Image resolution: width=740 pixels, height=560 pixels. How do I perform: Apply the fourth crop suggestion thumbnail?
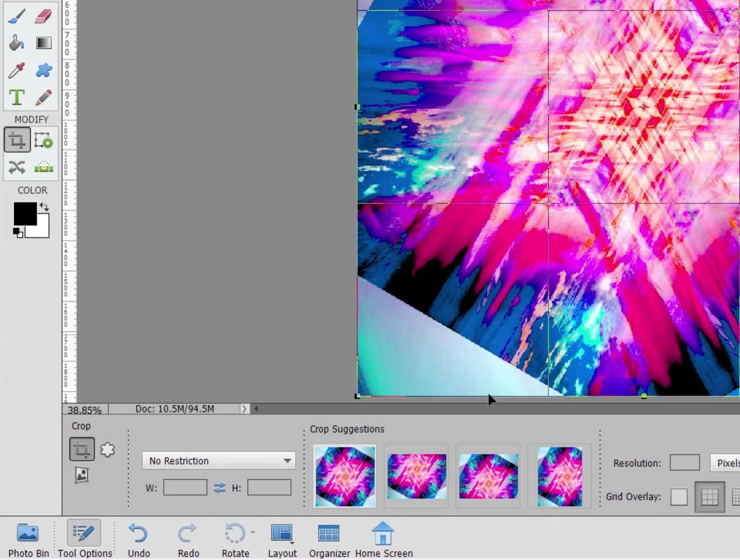[x=560, y=476]
